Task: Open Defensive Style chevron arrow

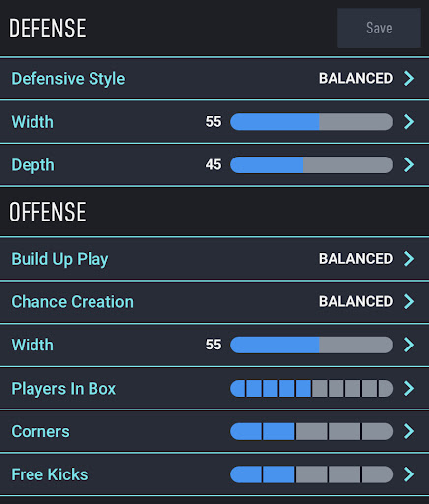Action: (409, 78)
